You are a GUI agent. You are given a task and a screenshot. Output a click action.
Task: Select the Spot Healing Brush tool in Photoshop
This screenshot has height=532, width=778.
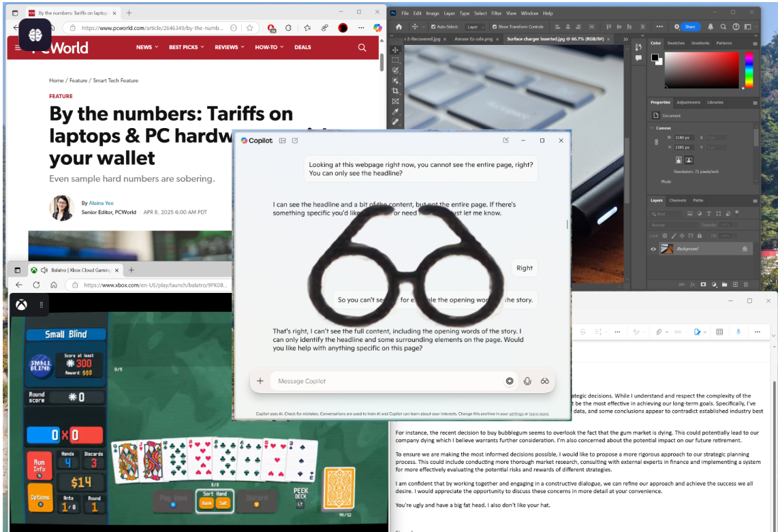click(x=395, y=121)
